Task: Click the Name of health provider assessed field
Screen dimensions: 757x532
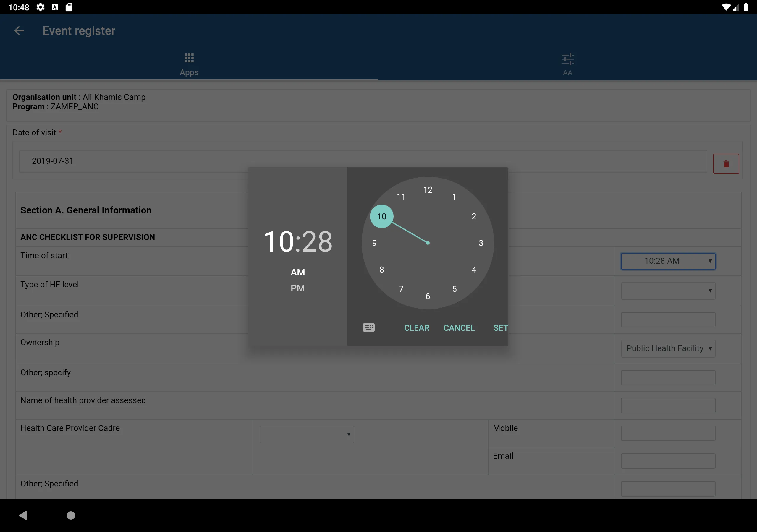Action: point(668,405)
